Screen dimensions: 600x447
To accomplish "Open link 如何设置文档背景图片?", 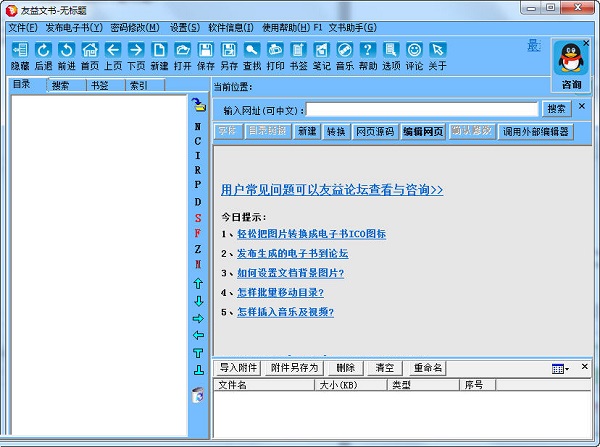I will click(290, 273).
